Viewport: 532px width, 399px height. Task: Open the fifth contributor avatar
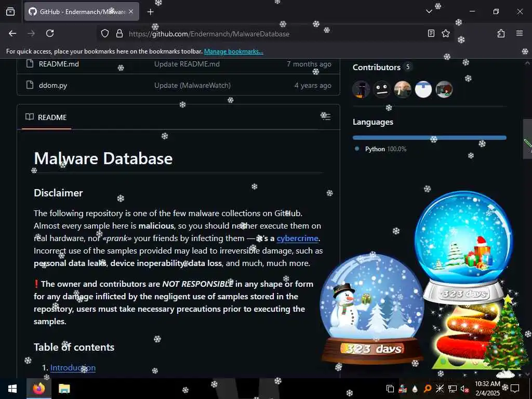click(x=444, y=89)
